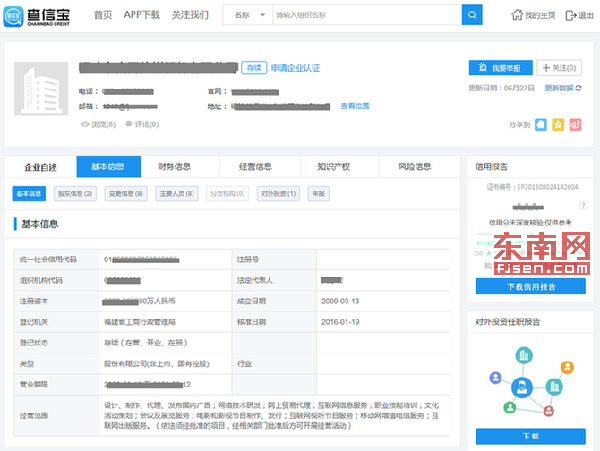
Task: Switch to 知识产权 tab
Action: (334, 167)
